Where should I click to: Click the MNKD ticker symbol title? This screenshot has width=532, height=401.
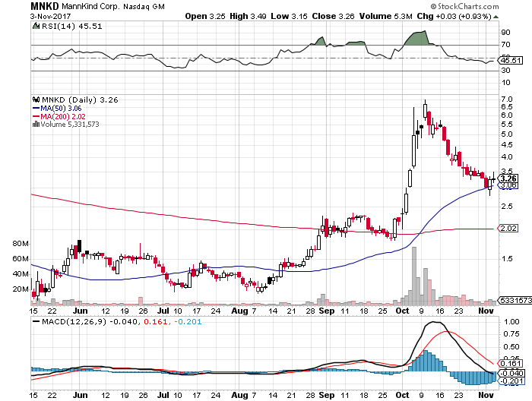tap(44, 6)
